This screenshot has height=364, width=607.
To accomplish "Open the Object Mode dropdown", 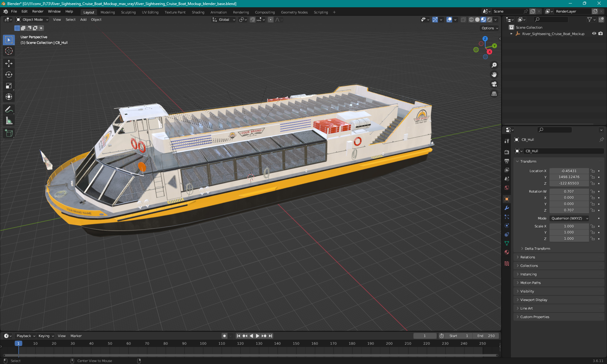I will click(32, 20).
